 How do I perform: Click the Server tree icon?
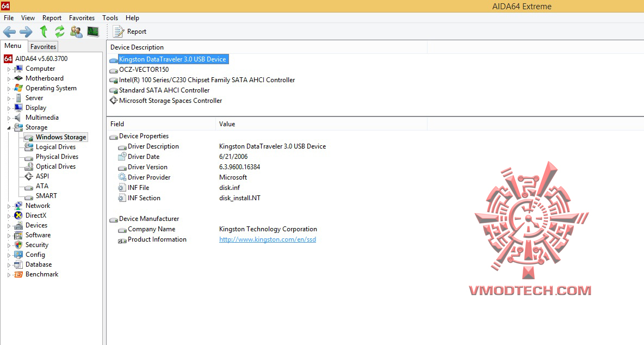tap(18, 98)
